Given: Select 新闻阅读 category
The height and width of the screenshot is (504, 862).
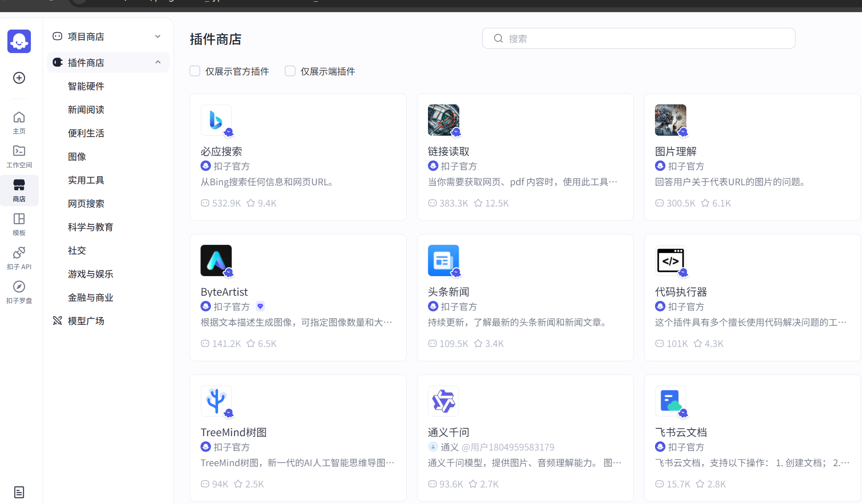Looking at the screenshot, I should [86, 110].
